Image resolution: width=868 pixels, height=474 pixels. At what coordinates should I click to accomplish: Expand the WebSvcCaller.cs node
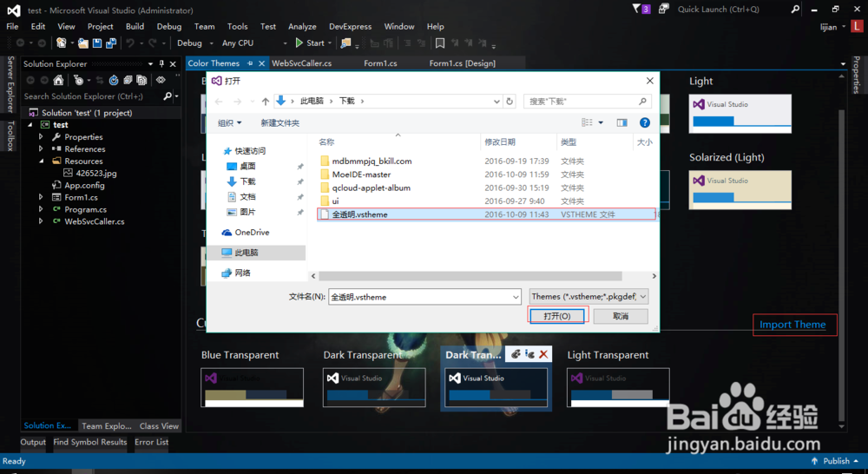pyautogui.click(x=41, y=221)
